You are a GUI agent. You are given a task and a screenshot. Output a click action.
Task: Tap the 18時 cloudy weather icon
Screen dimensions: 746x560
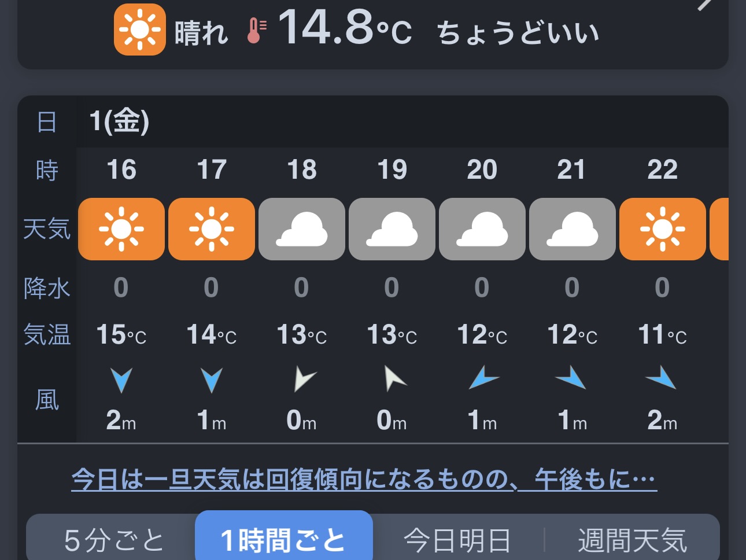coord(302,229)
